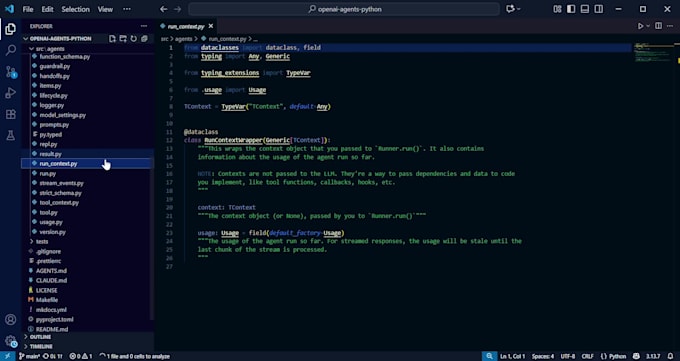Click Ln 1, Col 1 position indicator
The height and width of the screenshot is (361, 680).
click(x=513, y=356)
